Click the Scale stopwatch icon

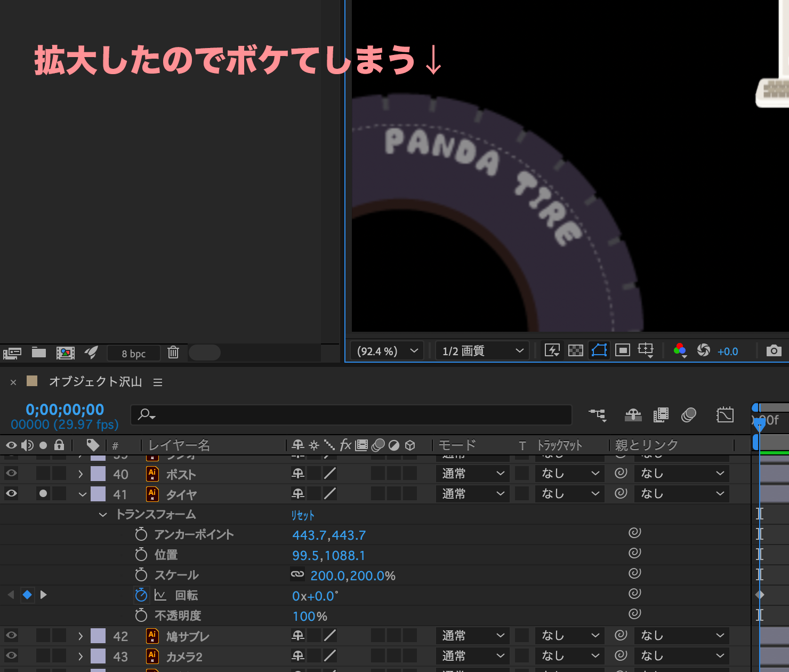tap(141, 575)
